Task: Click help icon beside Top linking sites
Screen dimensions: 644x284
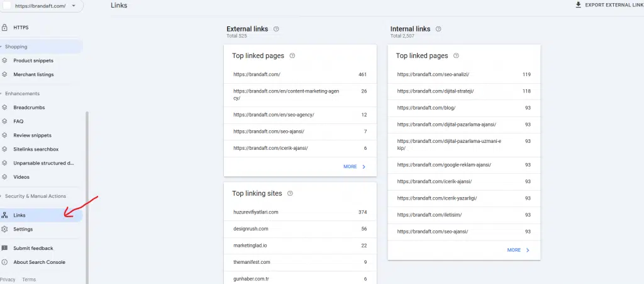Action: pos(290,193)
